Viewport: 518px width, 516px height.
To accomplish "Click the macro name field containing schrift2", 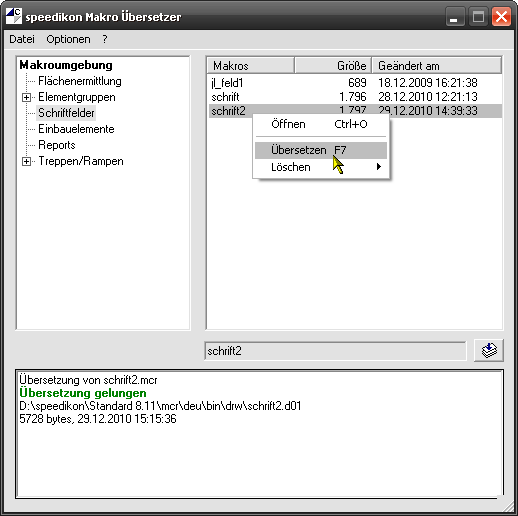I will coord(335,351).
